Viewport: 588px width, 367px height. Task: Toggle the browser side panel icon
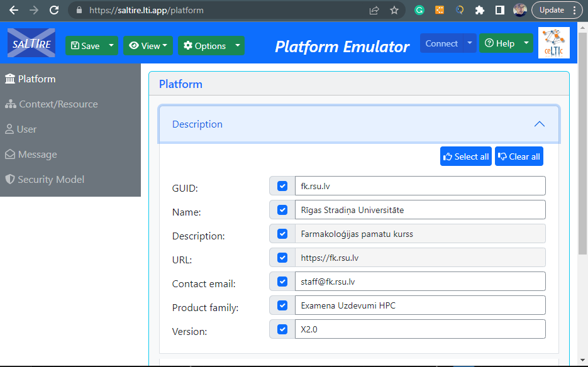click(499, 10)
